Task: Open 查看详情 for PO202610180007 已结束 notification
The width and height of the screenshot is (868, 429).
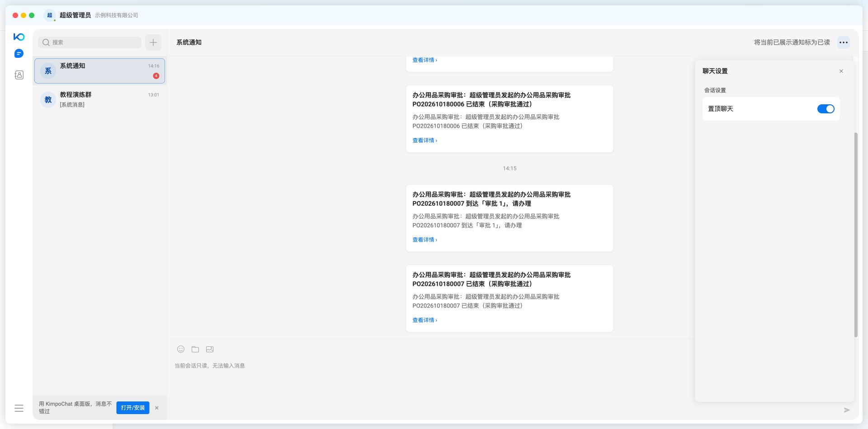Action: coord(425,320)
